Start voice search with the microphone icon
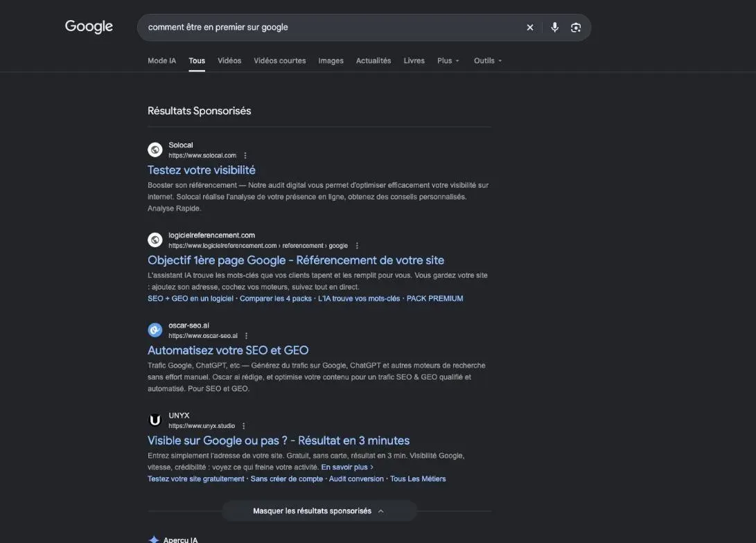Viewport: 756px width, 543px height. click(554, 28)
